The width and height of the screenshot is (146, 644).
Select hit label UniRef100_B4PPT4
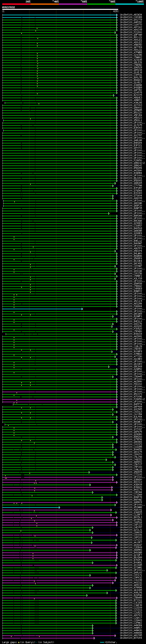point(131,404)
